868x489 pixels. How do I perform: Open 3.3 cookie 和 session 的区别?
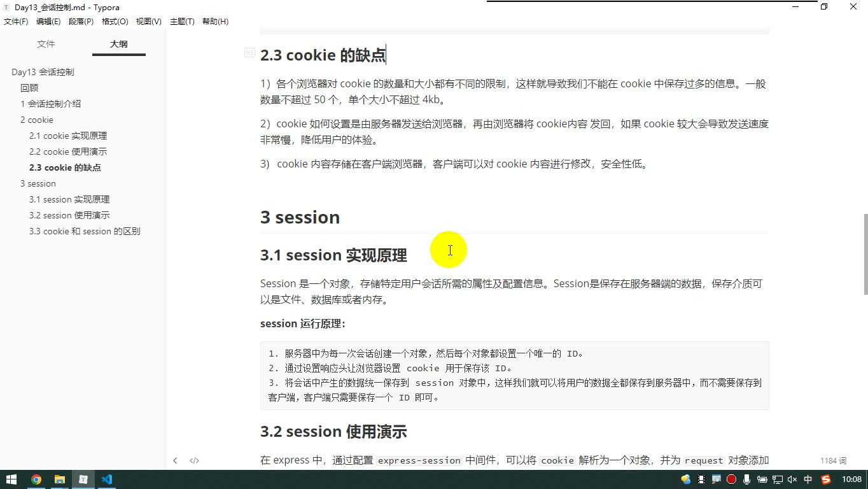click(x=85, y=231)
